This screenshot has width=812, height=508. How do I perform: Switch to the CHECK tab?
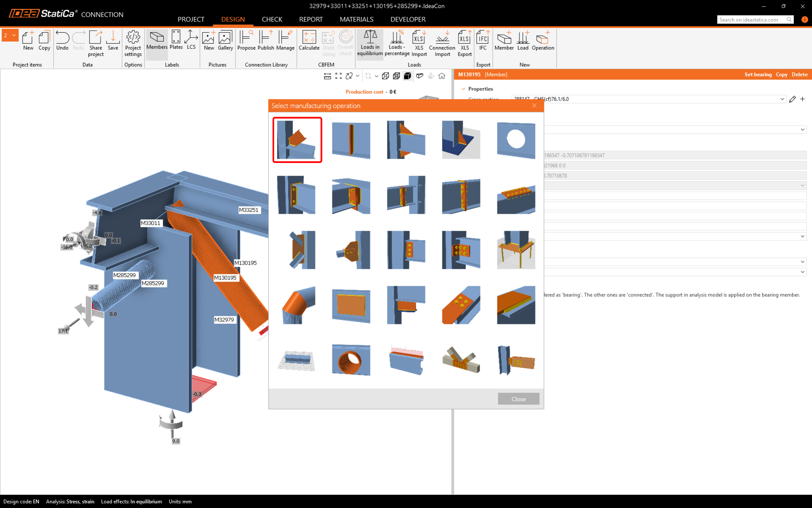(x=272, y=19)
